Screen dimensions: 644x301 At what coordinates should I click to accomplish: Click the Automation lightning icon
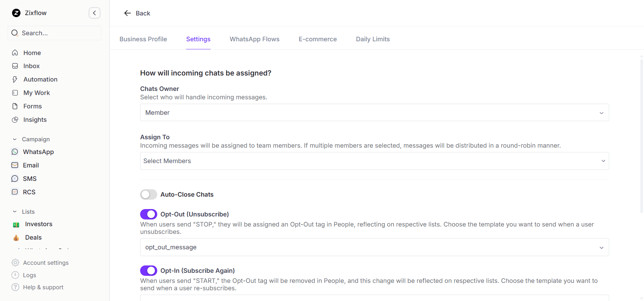coord(15,80)
